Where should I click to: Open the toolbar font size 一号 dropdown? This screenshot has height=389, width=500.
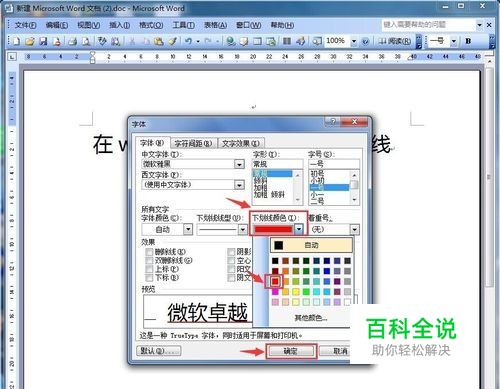click(454, 41)
